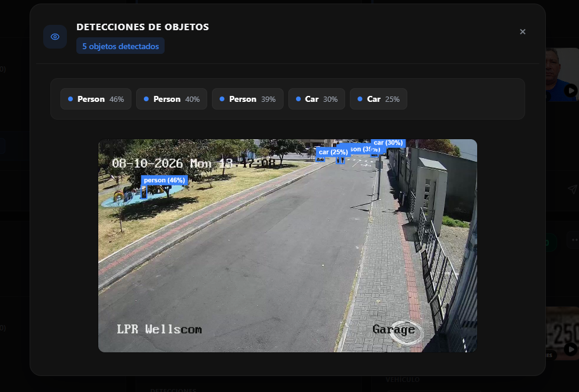Select the Car 25% detection chip
The height and width of the screenshot is (392, 579).
click(378, 99)
